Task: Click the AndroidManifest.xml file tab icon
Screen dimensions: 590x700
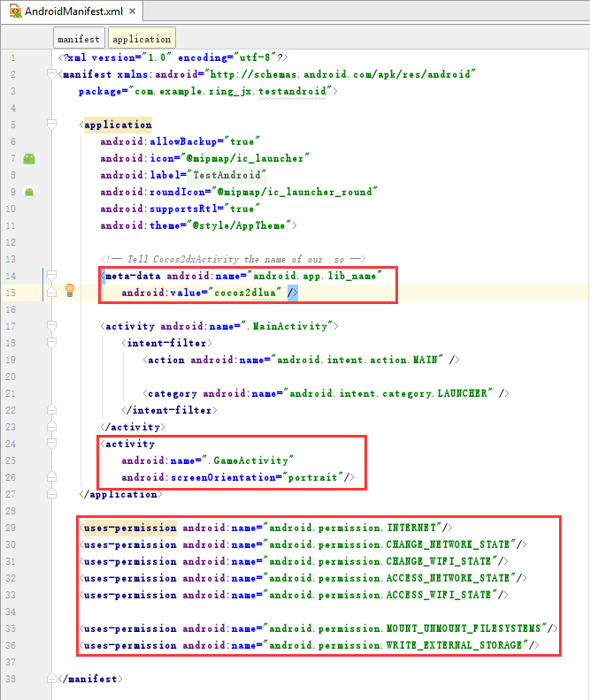Action: click(16, 11)
